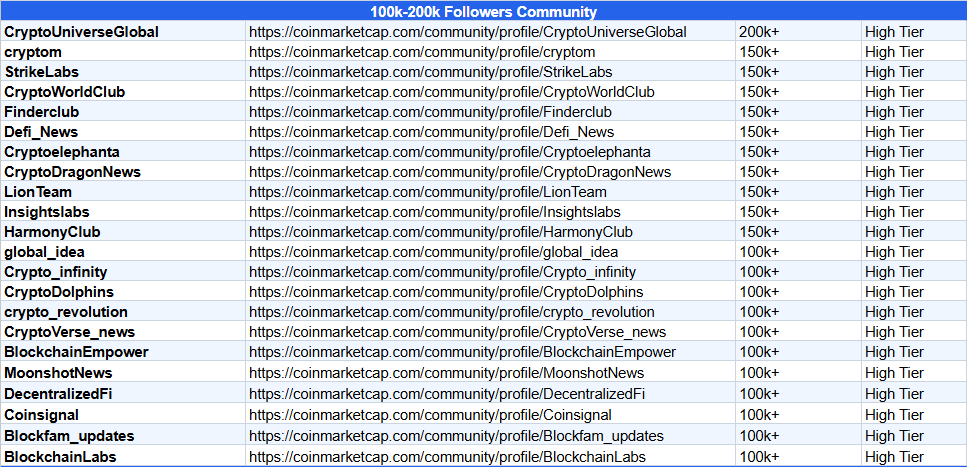
Task: Open the BlockchainLabs profile link
Action: coord(448,457)
